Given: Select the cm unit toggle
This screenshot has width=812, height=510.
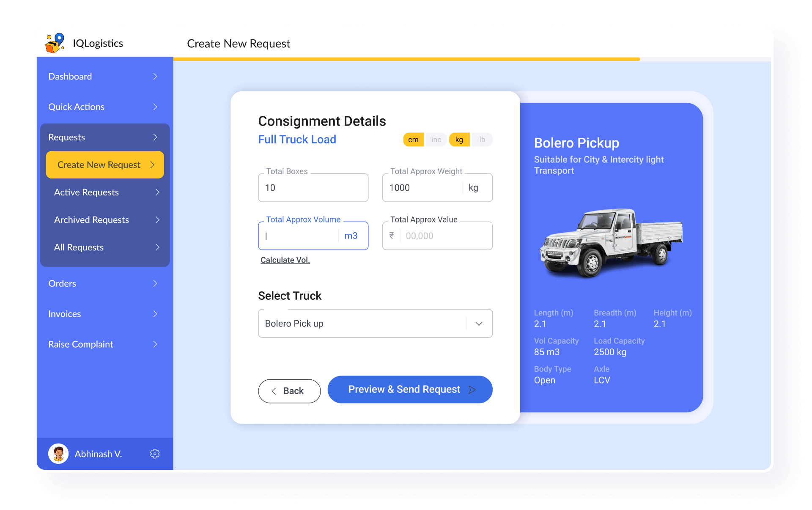Looking at the screenshot, I should [413, 140].
